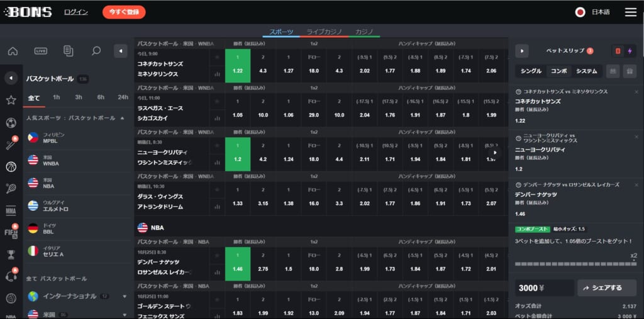Open stats chart icon for Connecticut Sun match
644x319 pixels.
218,74
